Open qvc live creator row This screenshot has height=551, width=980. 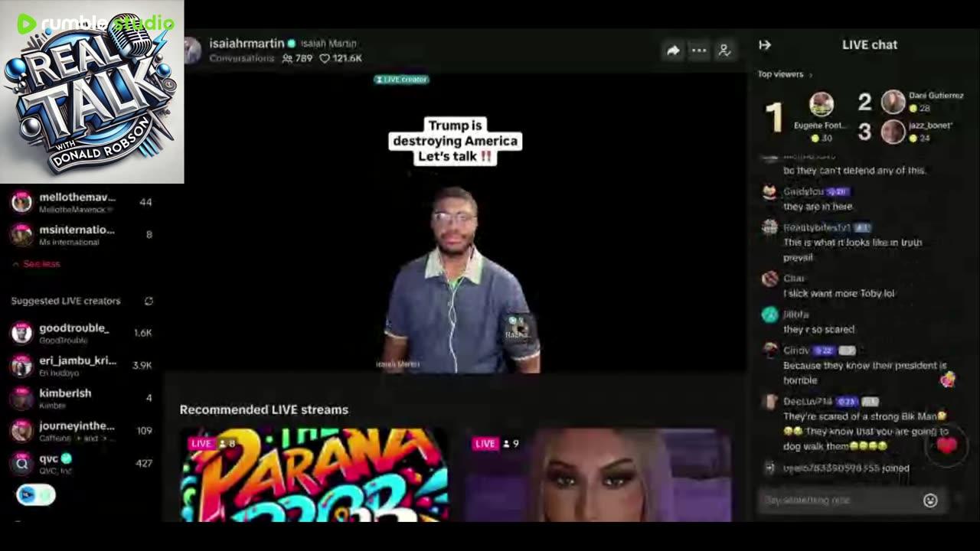(82, 463)
